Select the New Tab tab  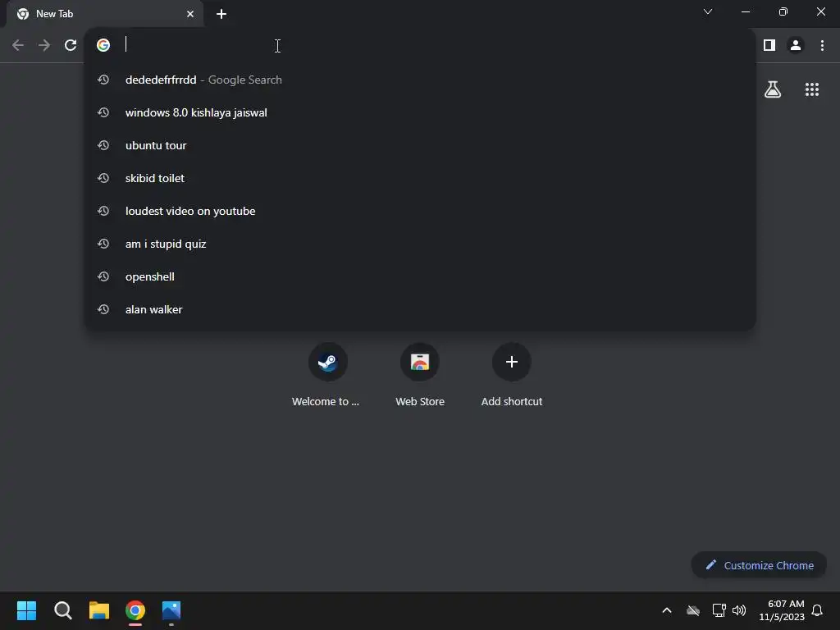[104, 14]
